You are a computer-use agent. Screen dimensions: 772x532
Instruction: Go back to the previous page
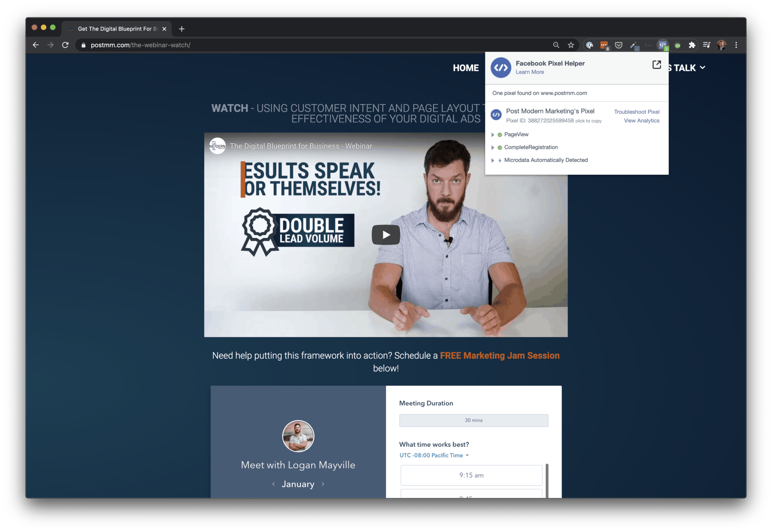[36, 45]
